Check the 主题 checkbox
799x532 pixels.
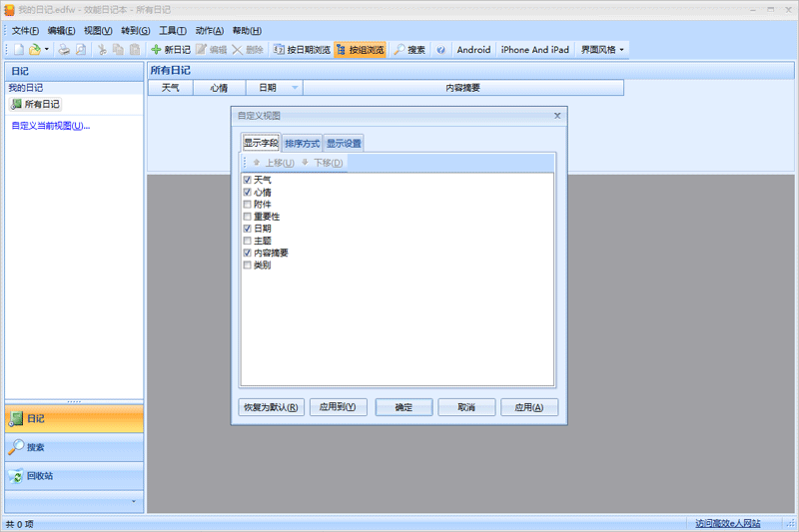point(247,241)
